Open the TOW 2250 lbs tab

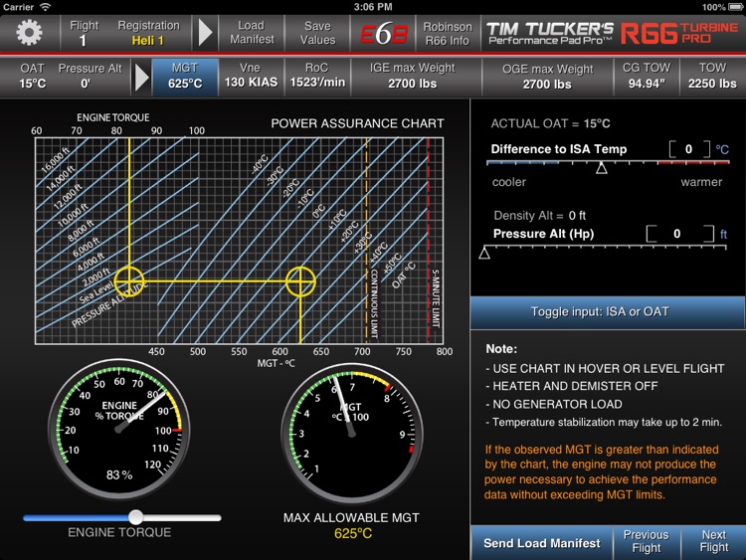pos(712,77)
